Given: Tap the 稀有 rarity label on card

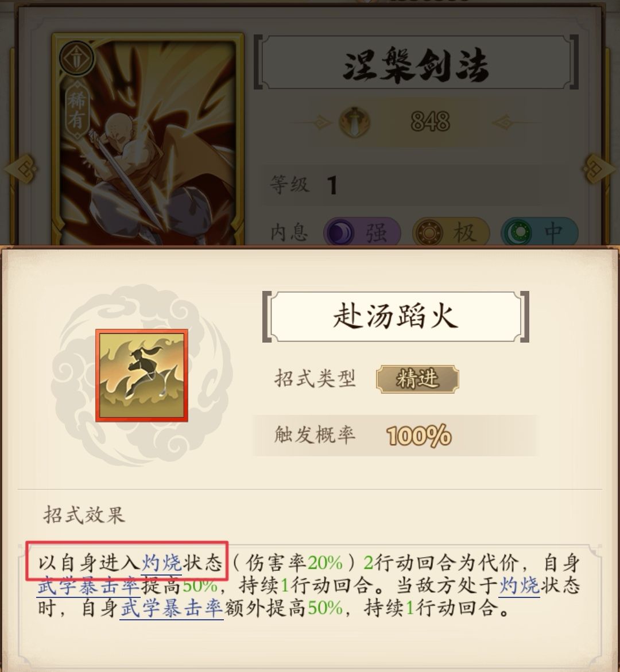Looking at the screenshot, I should 77,110.
